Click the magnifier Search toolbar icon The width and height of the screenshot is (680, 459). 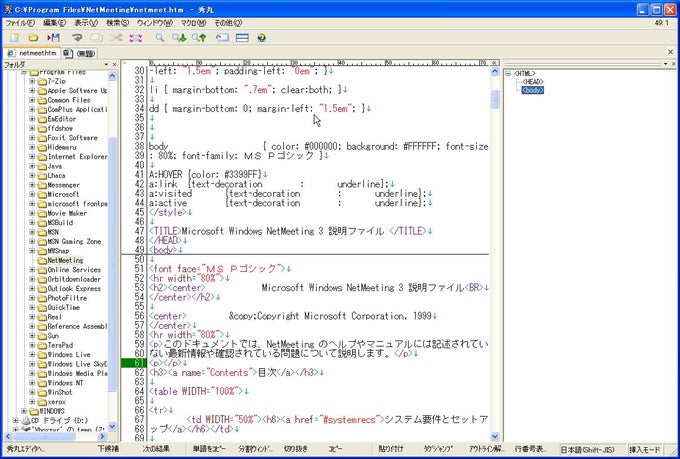(x=160, y=38)
